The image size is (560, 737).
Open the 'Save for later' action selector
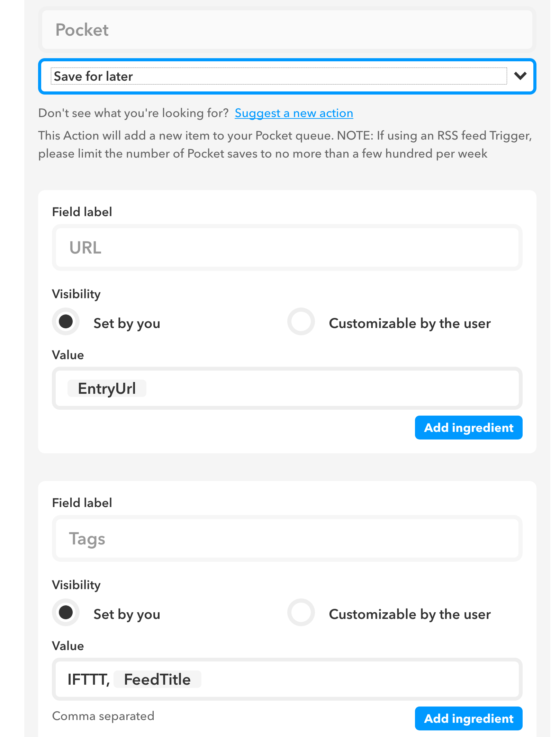coord(278,77)
